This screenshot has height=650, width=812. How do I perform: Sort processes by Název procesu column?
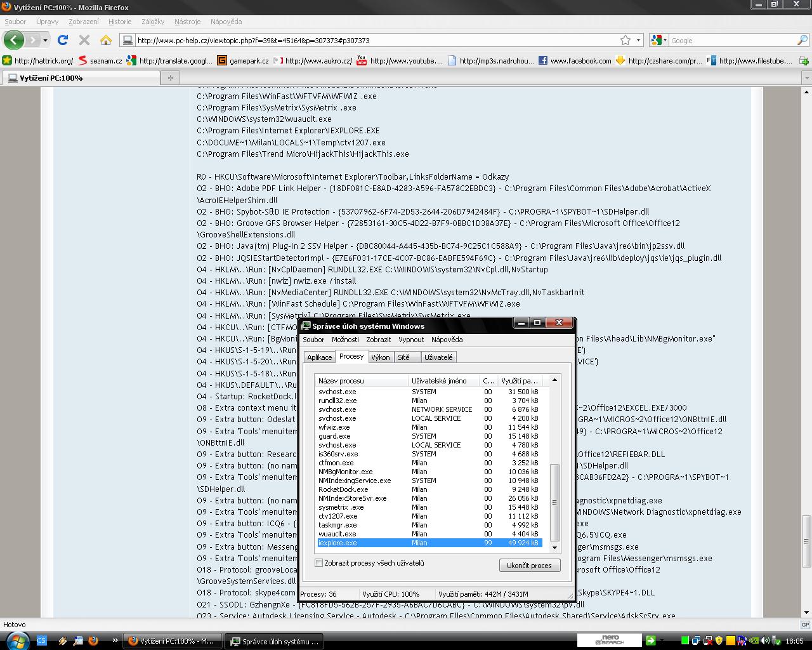pyautogui.click(x=362, y=381)
